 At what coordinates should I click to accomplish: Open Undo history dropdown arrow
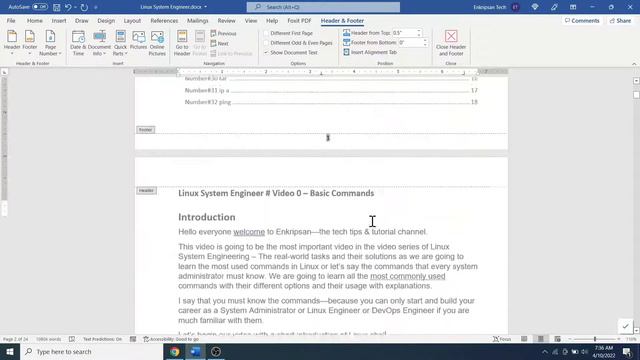[76, 7]
